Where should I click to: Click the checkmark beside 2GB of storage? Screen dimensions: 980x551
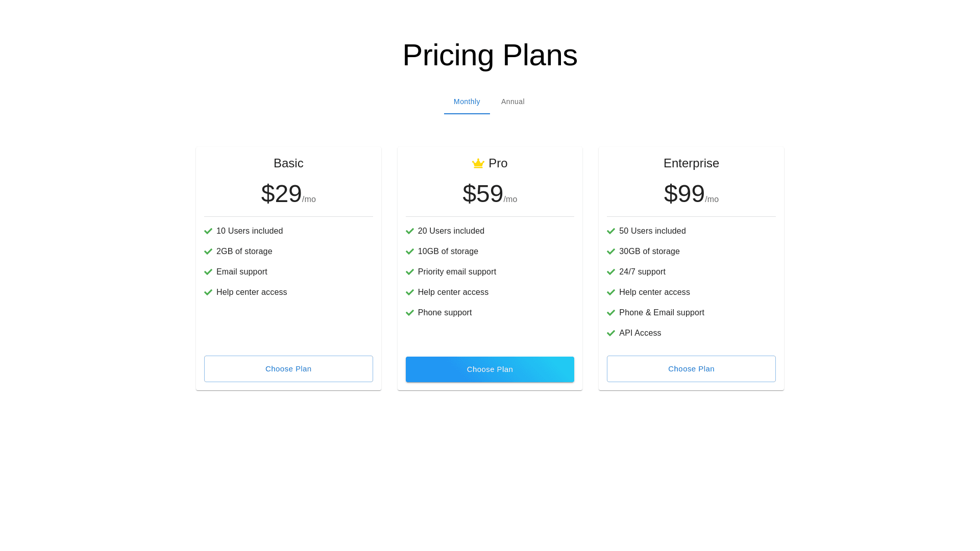click(x=208, y=252)
